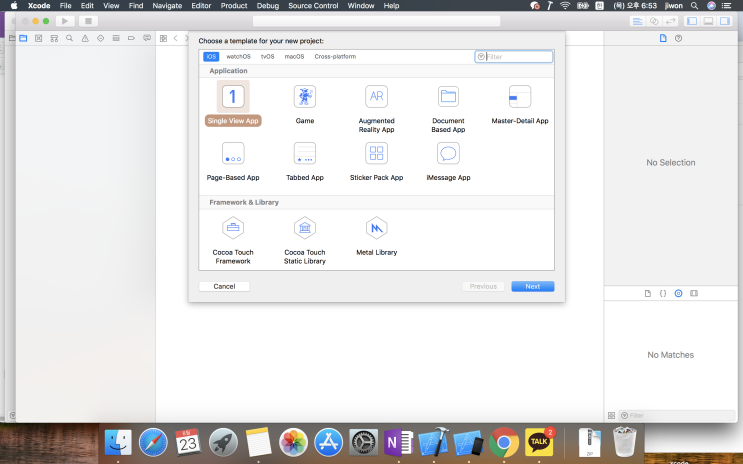This screenshot has height=464, width=743.
Task: Select the Metal Library template
Action: point(376,229)
